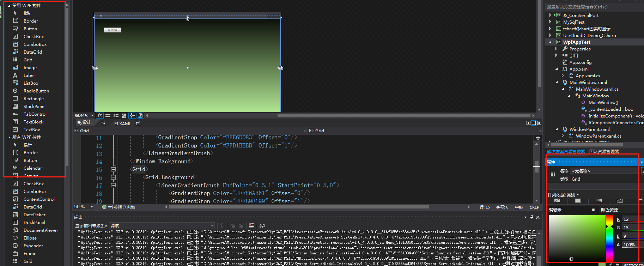Image resolution: width=644 pixels, height=266 pixels.
Task: Switch to XAML tab
Action: (x=123, y=123)
